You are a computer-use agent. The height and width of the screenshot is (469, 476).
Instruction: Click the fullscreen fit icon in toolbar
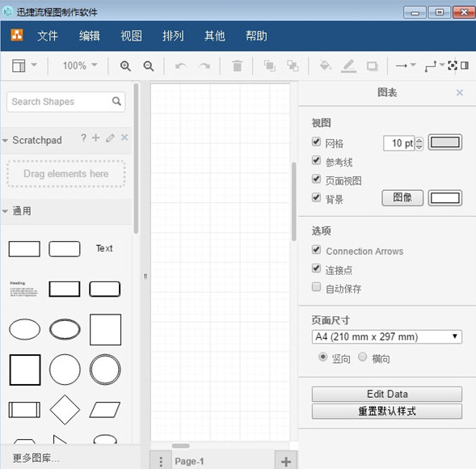click(453, 65)
